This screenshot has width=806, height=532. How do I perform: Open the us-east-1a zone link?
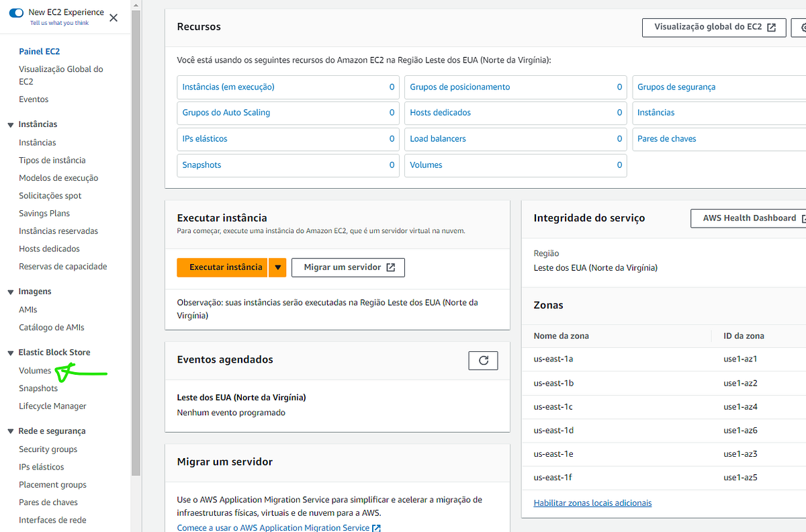[x=553, y=359]
